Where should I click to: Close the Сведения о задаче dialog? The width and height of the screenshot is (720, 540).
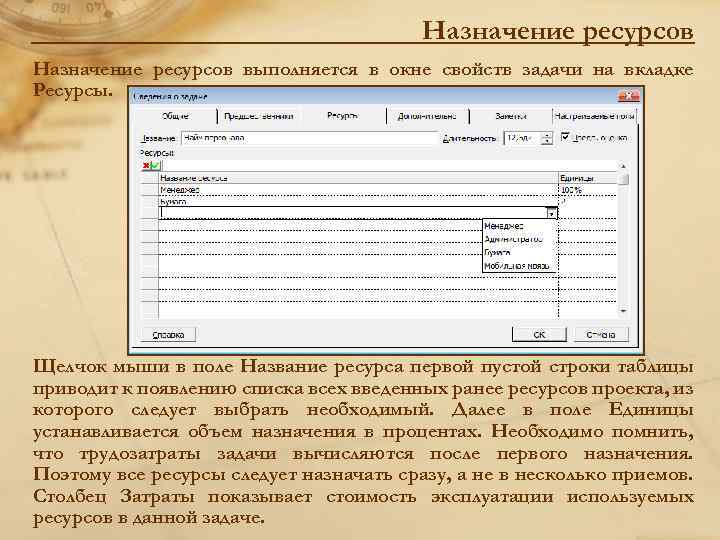click(628, 96)
